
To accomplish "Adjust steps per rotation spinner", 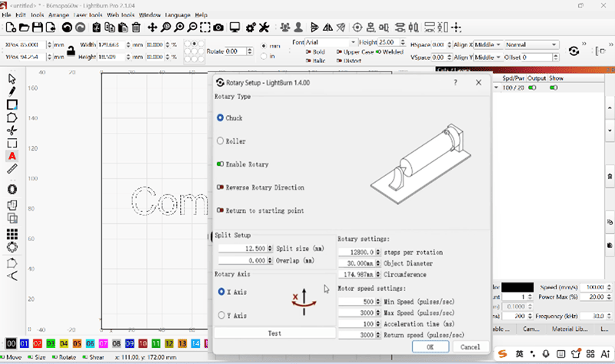I will [x=378, y=253].
